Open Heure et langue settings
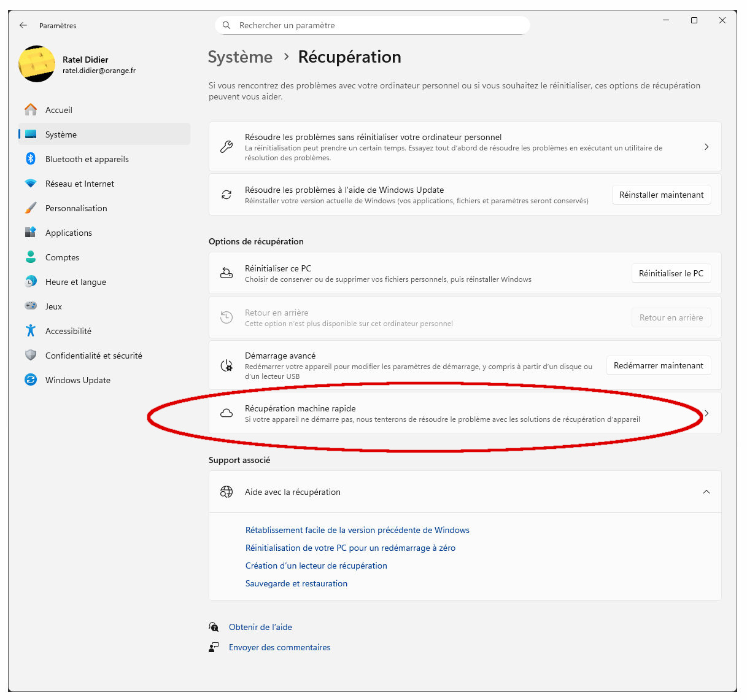The width and height of the screenshot is (747, 700). coord(104,282)
